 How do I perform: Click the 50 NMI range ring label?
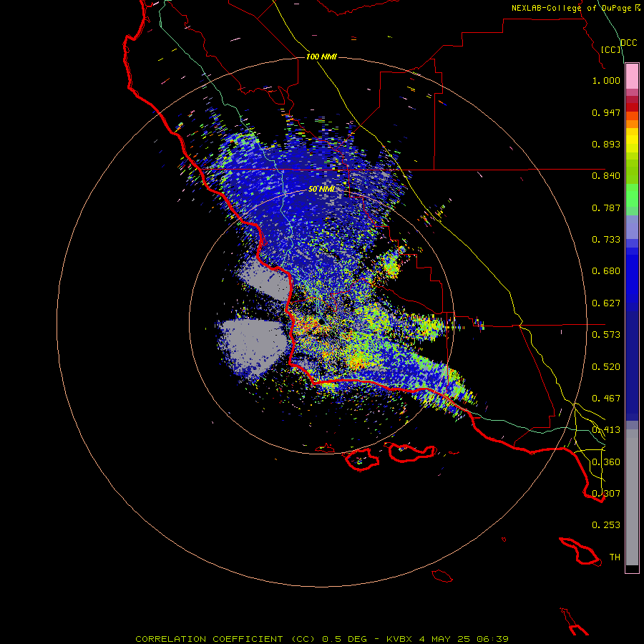[x=321, y=189]
